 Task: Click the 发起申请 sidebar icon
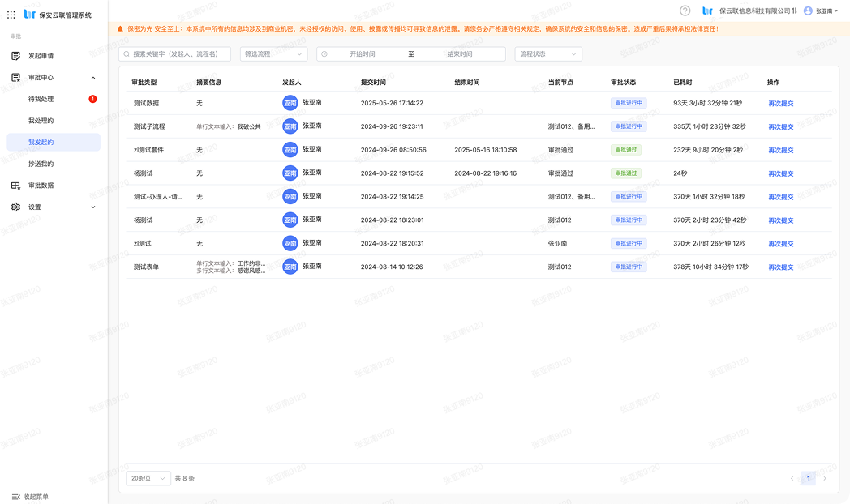pos(15,56)
